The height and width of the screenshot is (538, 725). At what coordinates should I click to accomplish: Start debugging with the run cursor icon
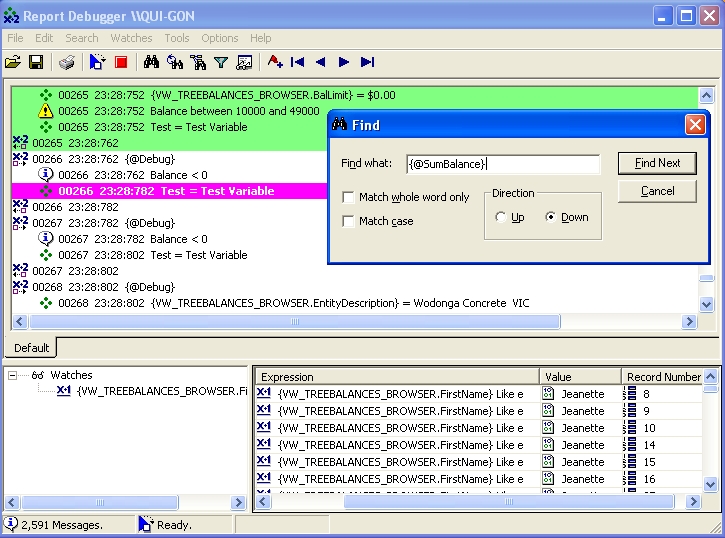point(97,62)
